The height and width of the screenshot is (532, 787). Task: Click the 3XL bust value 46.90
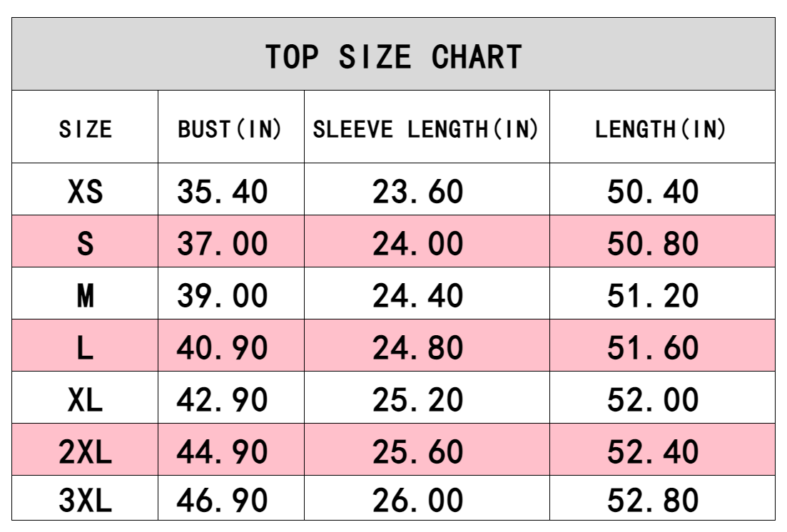223,500
